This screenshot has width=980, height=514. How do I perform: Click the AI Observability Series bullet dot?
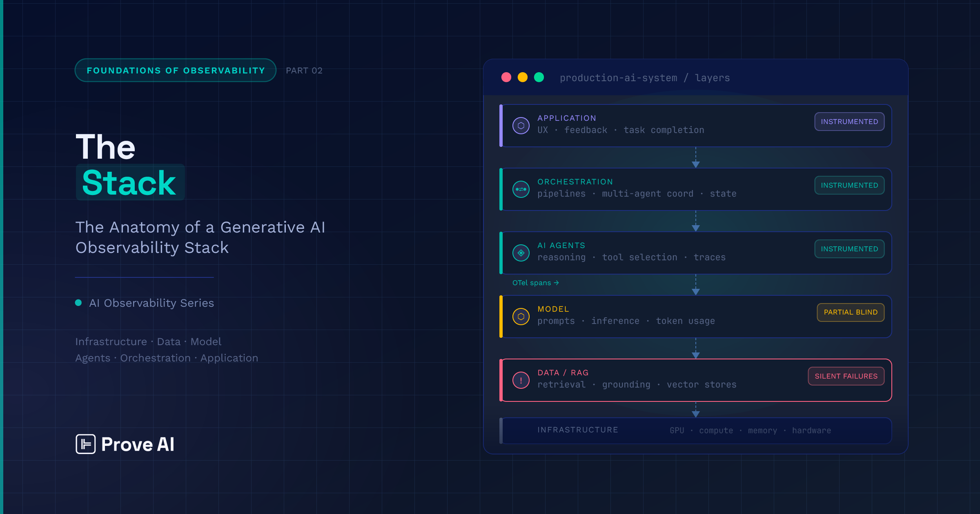78,303
